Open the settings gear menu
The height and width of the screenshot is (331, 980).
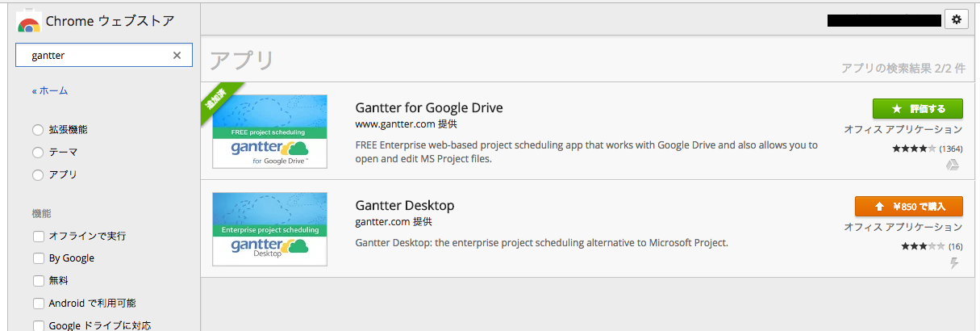tap(956, 20)
